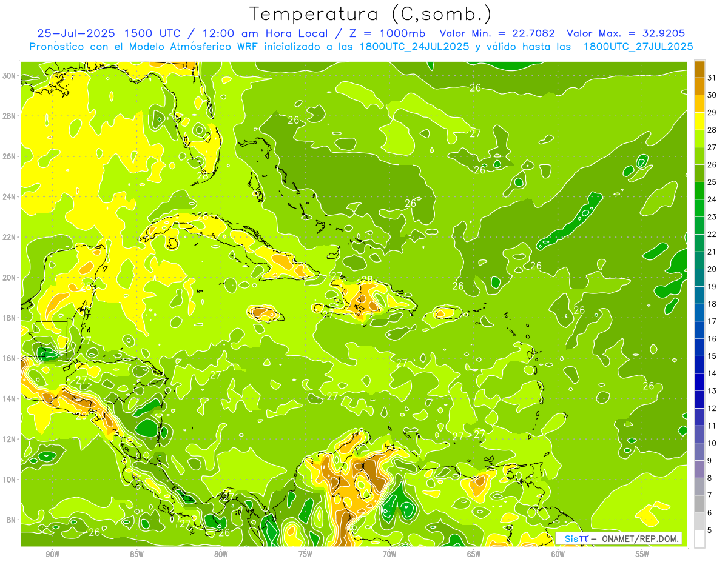Image resolution: width=728 pixels, height=562 pixels.
Task: Click the colorbar scale number 23
Action: (x=712, y=217)
